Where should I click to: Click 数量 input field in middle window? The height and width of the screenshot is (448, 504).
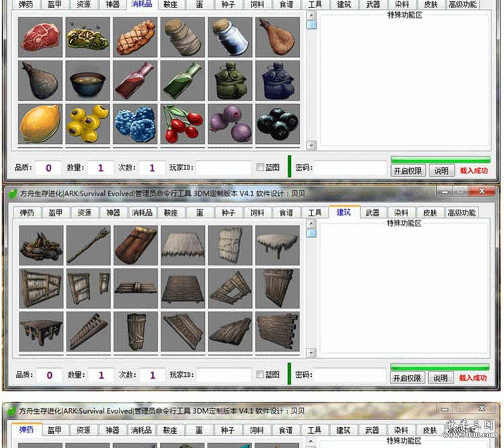(x=101, y=375)
